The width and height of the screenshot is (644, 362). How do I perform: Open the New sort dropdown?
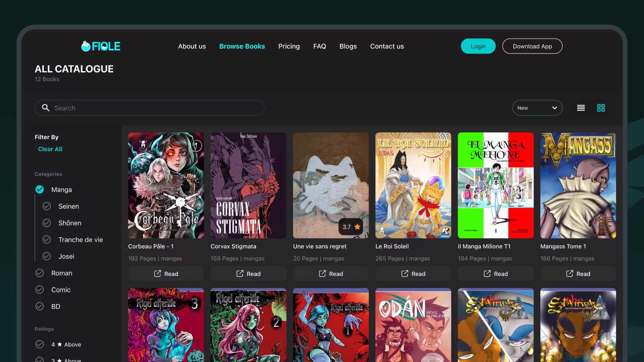point(537,108)
